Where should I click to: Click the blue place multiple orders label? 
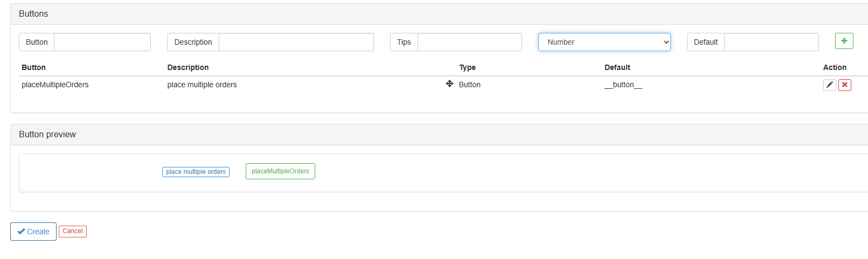tap(196, 172)
